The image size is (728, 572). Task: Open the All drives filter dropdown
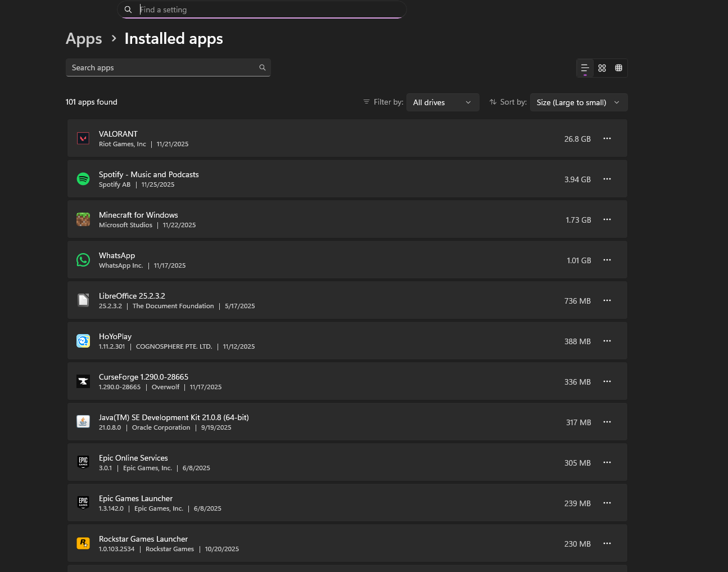pos(442,102)
